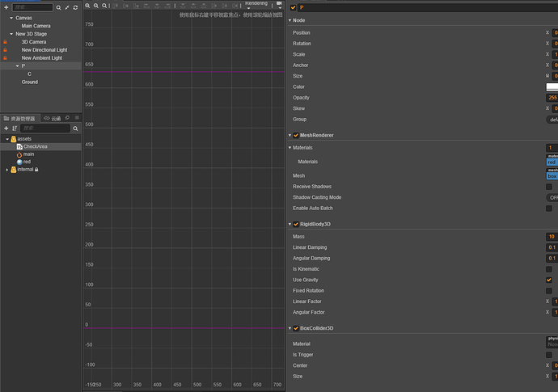
Task: Click the asset sort order icon
Action: tap(15, 129)
